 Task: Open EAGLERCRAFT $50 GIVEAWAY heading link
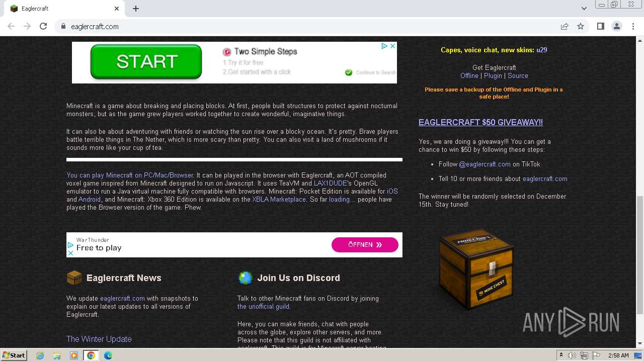coord(480,122)
